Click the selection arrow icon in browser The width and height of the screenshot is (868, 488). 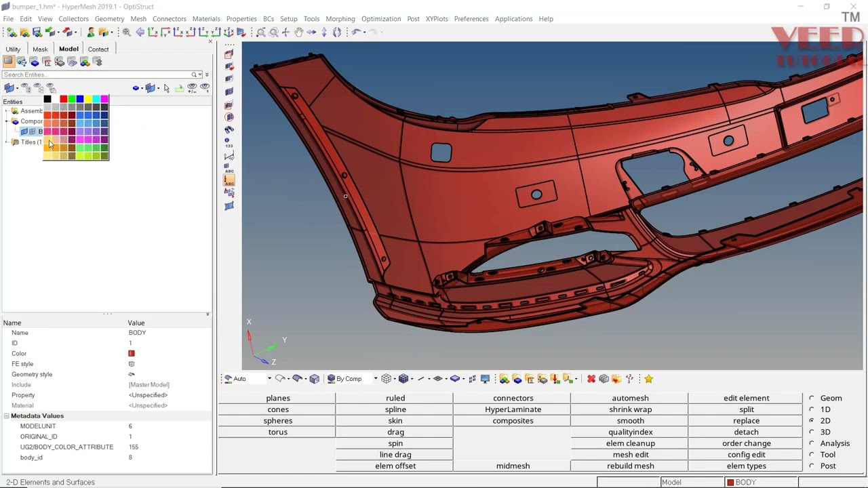point(166,88)
